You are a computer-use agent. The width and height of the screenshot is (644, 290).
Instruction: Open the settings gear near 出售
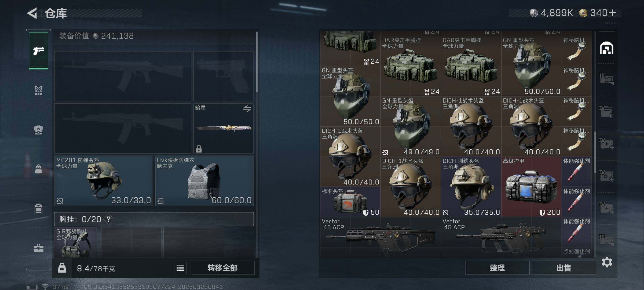pos(607,262)
